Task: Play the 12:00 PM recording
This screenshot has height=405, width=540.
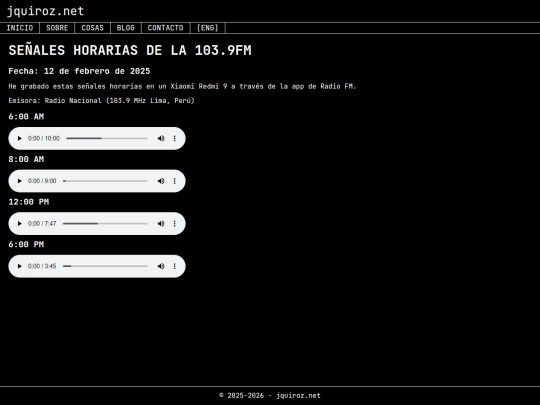Action: (x=19, y=224)
